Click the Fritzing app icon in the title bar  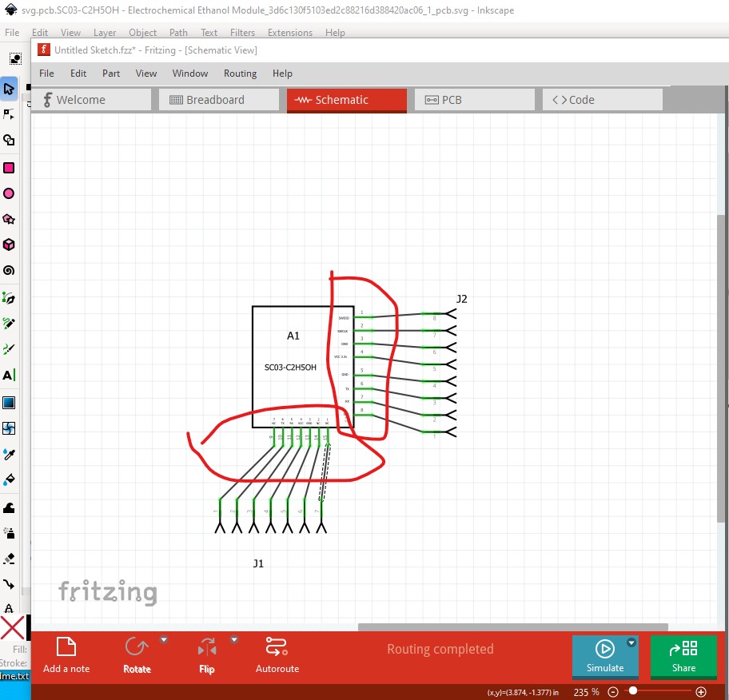click(x=44, y=50)
